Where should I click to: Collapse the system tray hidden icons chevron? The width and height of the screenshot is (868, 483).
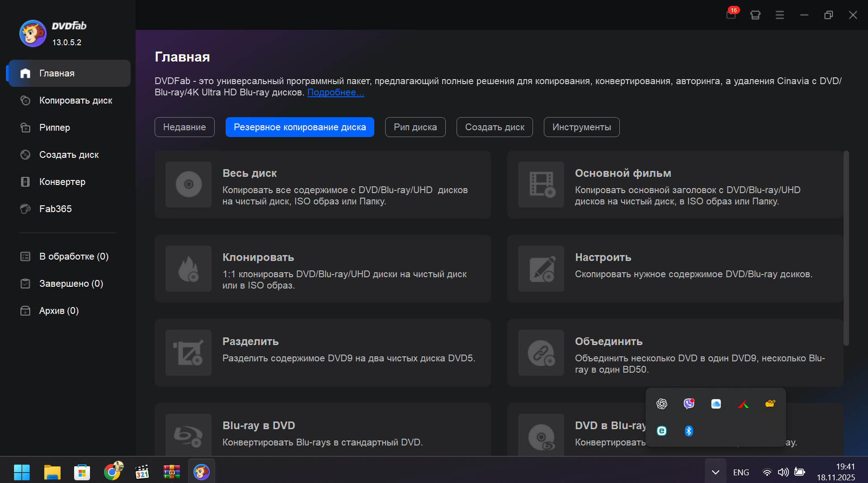click(715, 472)
